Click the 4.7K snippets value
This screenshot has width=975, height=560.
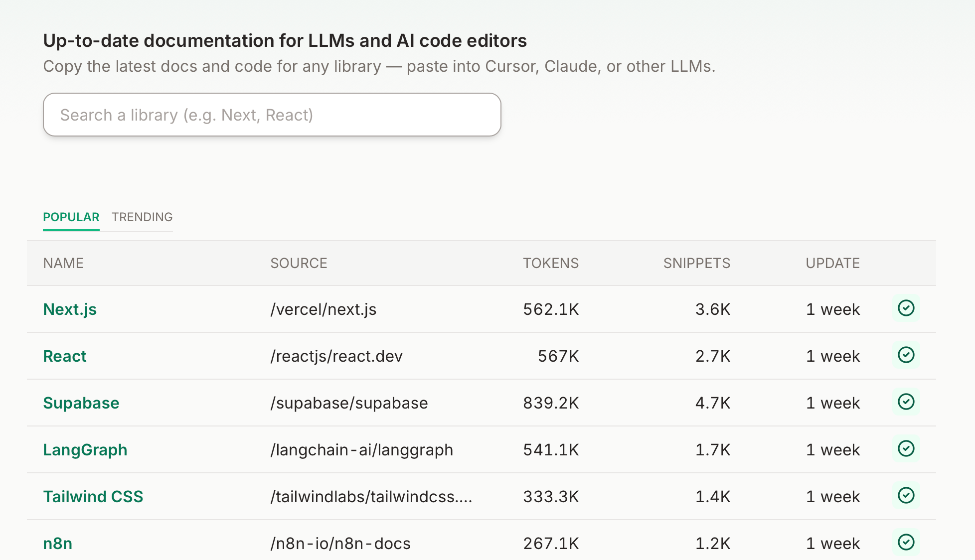(x=713, y=403)
